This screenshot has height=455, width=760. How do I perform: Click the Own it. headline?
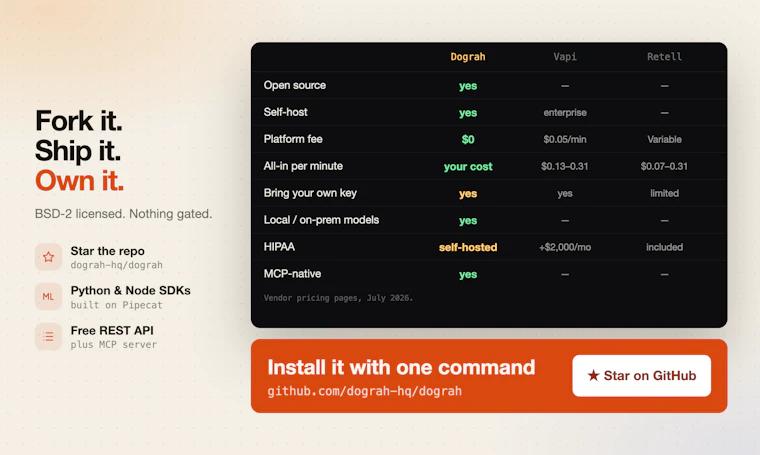point(79,181)
